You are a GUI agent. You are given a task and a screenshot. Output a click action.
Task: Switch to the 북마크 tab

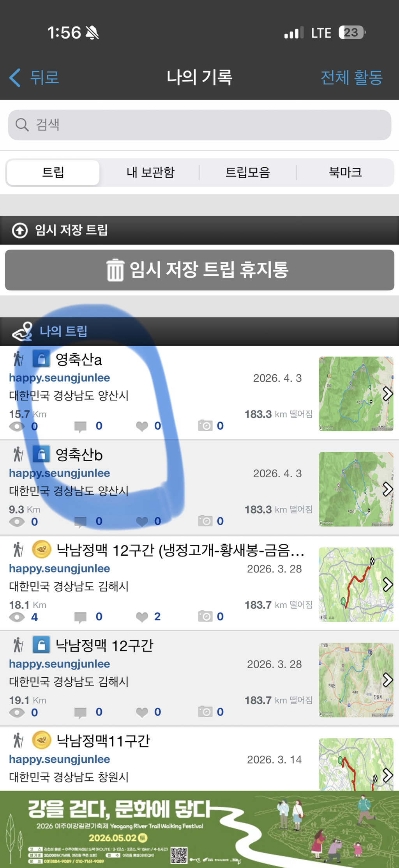coord(345,172)
